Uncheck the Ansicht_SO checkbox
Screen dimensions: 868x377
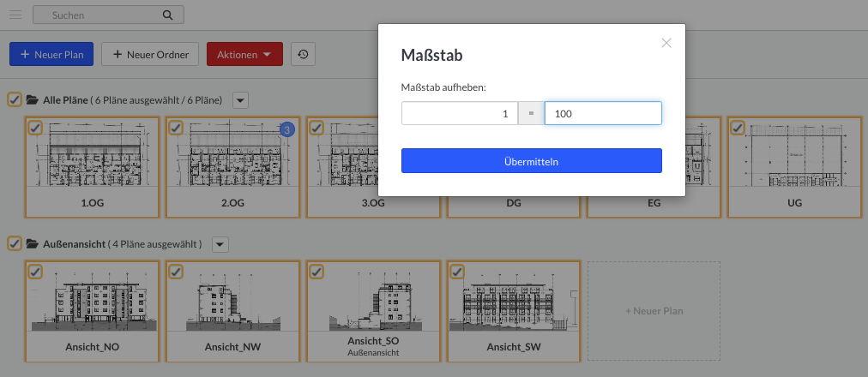[316, 272]
